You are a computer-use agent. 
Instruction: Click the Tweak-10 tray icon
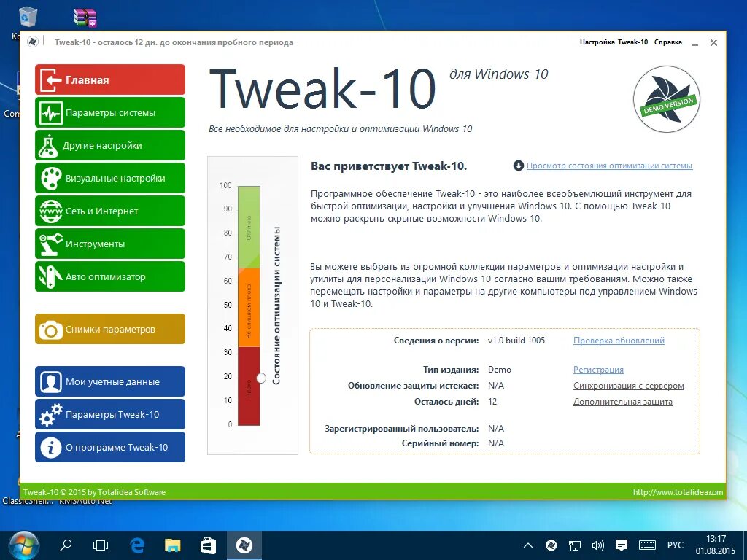tap(551, 545)
